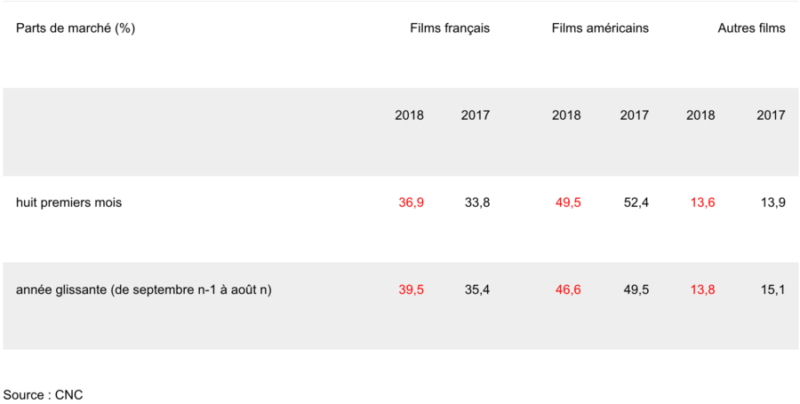800x404 pixels.
Task: Click the "Parts de marché (%)" header
Action: pyautogui.click(x=75, y=28)
